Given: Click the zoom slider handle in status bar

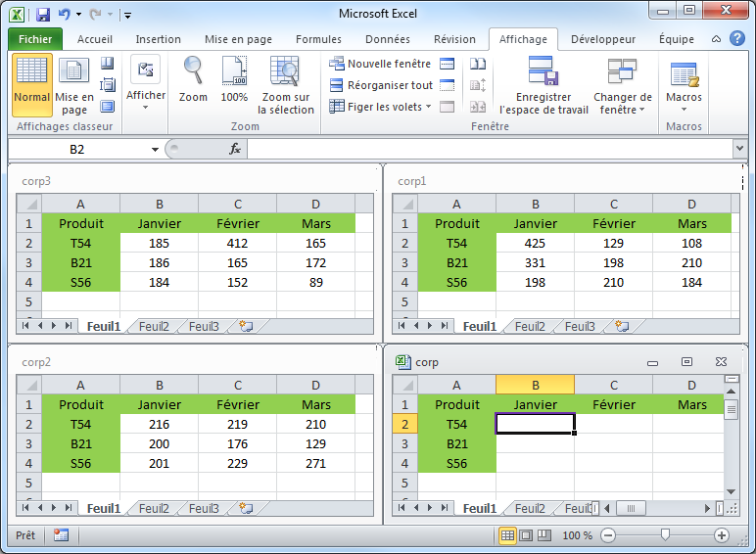Looking at the screenshot, I should [x=665, y=535].
